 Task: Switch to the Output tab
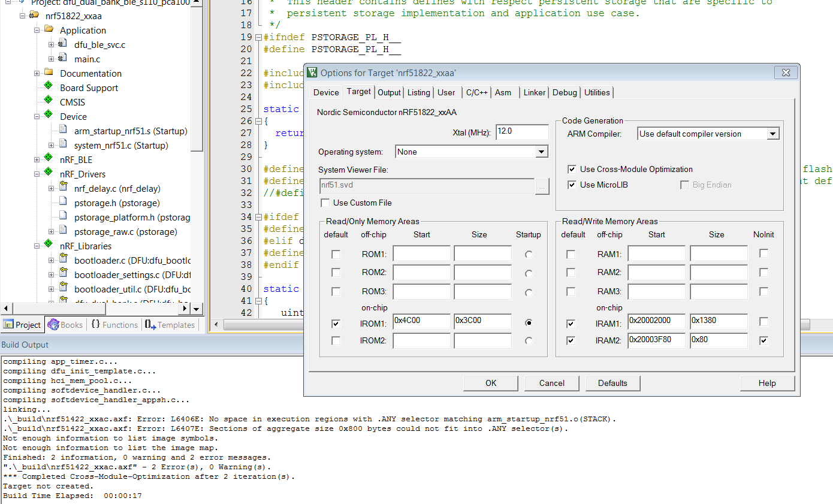click(x=389, y=92)
